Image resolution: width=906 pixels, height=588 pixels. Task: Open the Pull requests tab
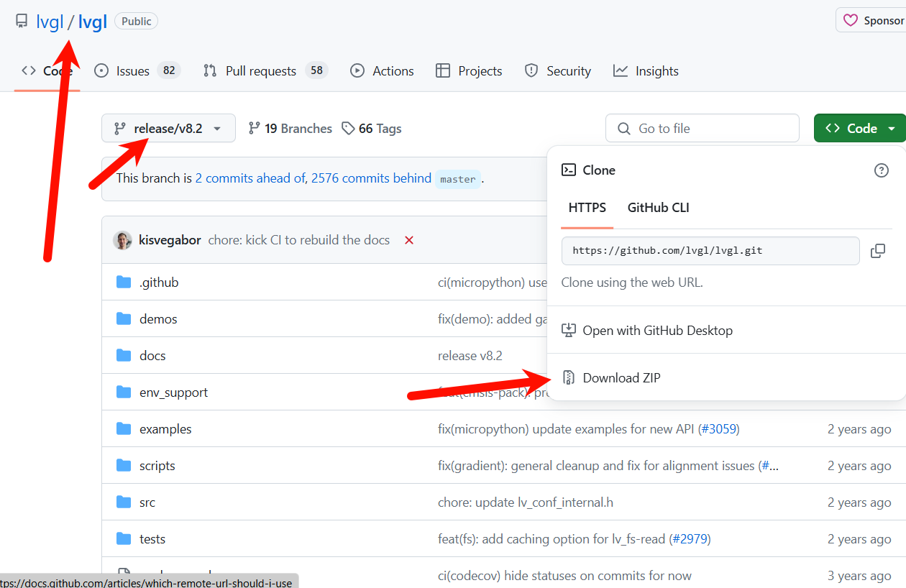[x=265, y=70]
